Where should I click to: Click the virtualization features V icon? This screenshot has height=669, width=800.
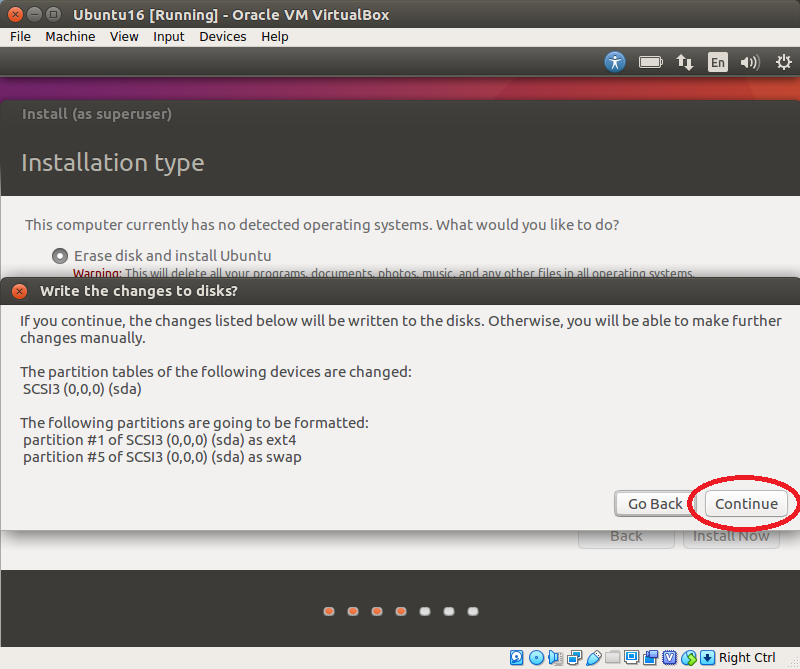(x=669, y=658)
